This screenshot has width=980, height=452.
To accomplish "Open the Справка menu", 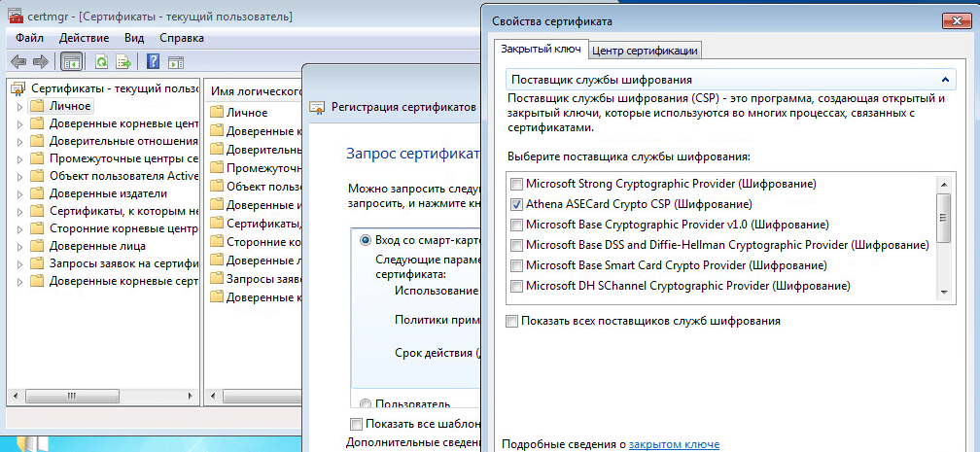I will click(181, 38).
